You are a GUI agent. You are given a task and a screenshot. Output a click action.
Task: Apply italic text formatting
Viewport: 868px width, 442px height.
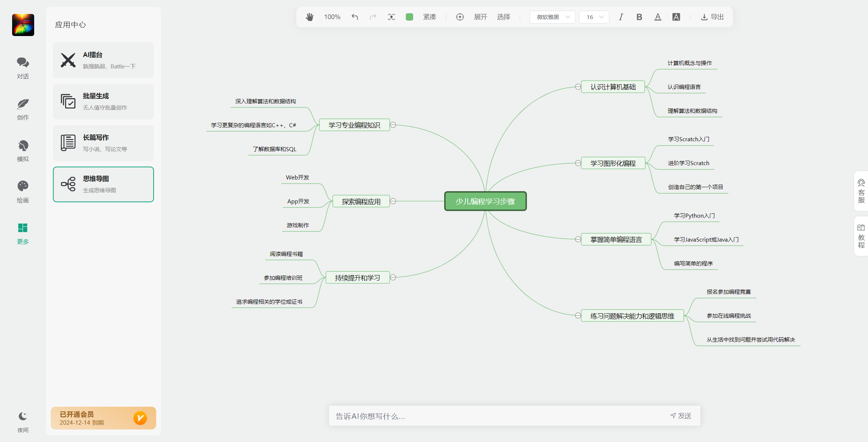click(621, 17)
